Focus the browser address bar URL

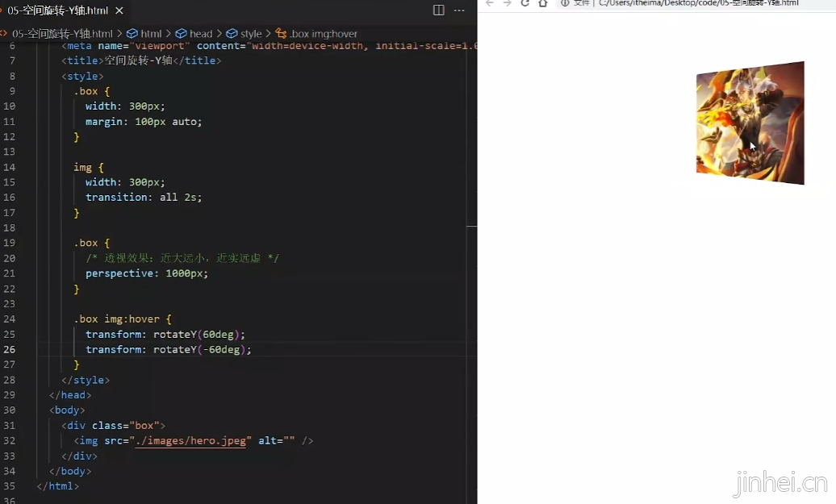pos(699,3)
